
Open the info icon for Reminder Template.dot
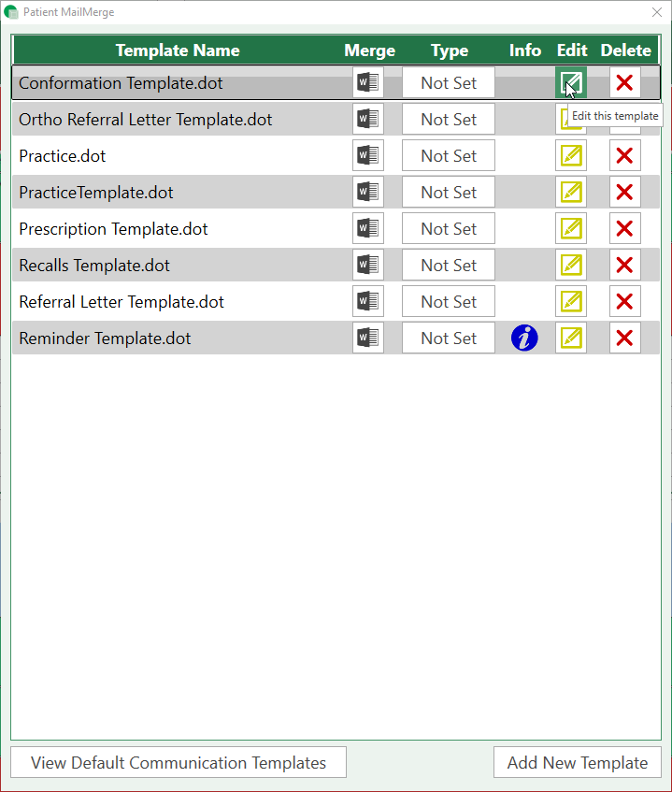(524, 338)
